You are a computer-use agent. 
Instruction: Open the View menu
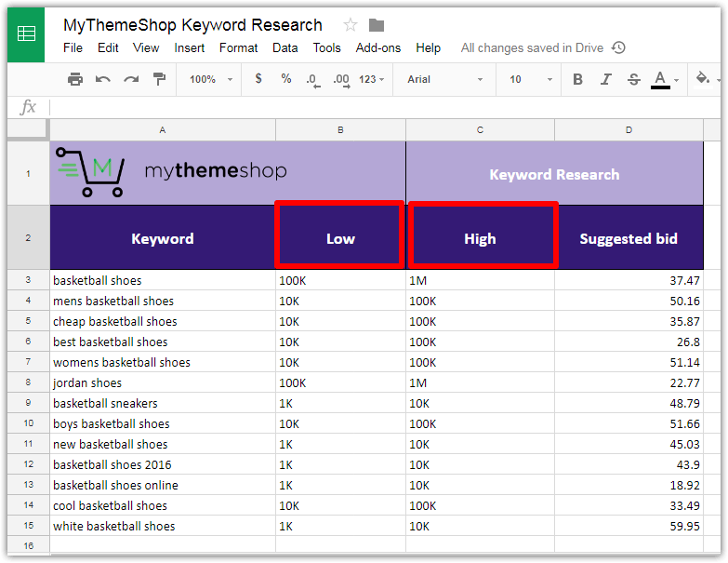click(146, 47)
